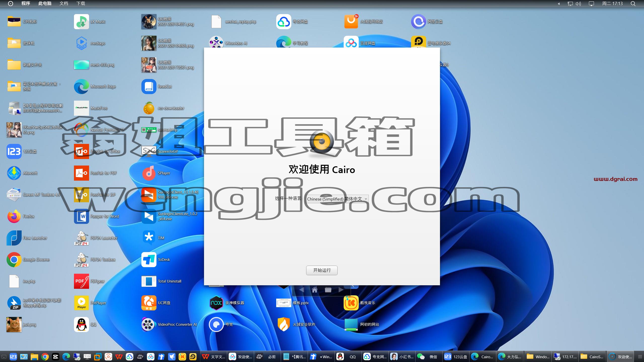The width and height of the screenshot is (644, 362).
Task: Switch to the 必剪 taskbar window
Action: coord(267,357)
